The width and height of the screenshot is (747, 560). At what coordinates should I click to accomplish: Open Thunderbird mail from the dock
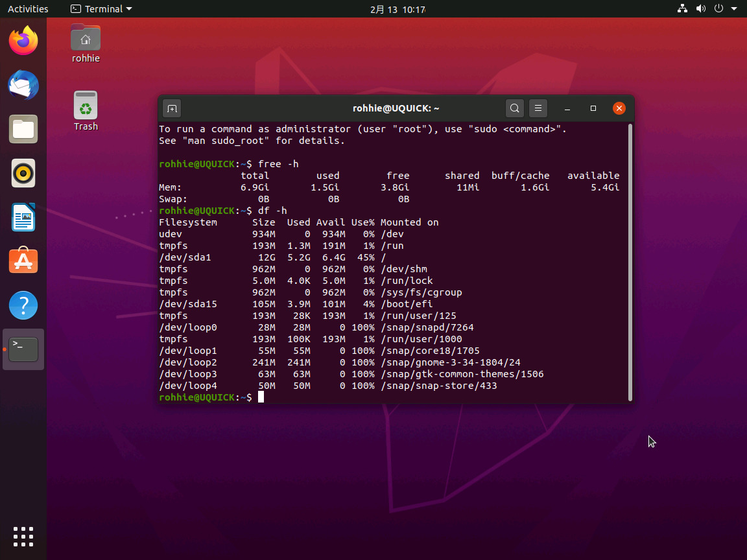point(23,85)
